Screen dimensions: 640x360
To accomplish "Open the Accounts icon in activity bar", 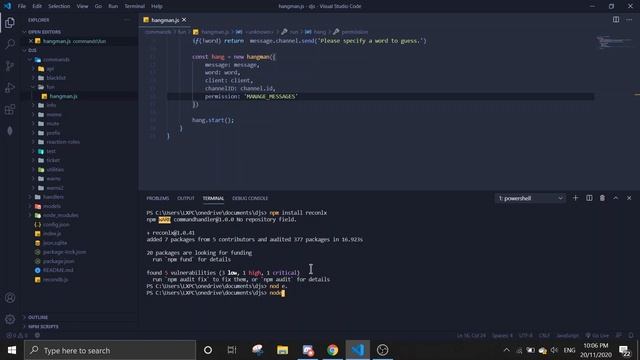I will click(x=10, y=298).
